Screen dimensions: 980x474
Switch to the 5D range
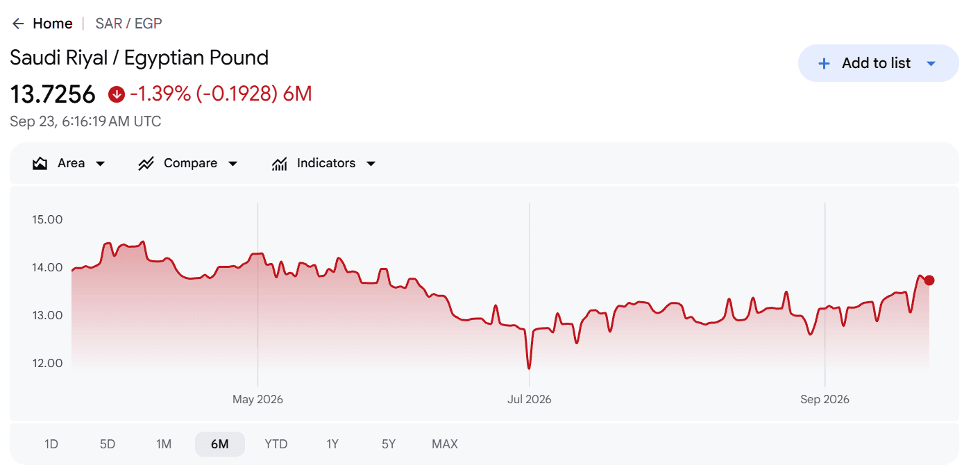coord(108,444)
